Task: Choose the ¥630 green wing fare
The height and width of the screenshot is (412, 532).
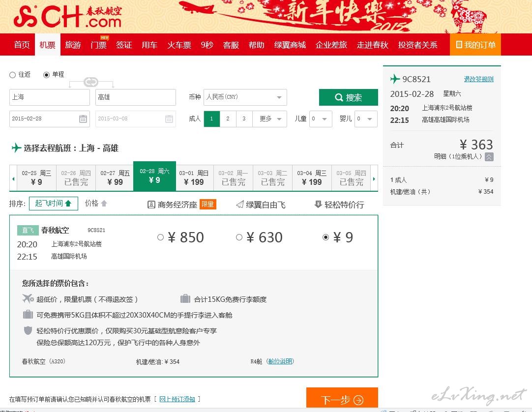Action: click(239, 237)
